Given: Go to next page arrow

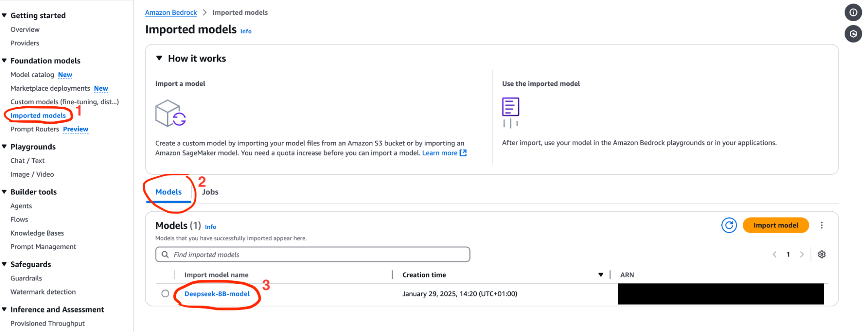Looking at the screenshot, I should coord(802,254).
